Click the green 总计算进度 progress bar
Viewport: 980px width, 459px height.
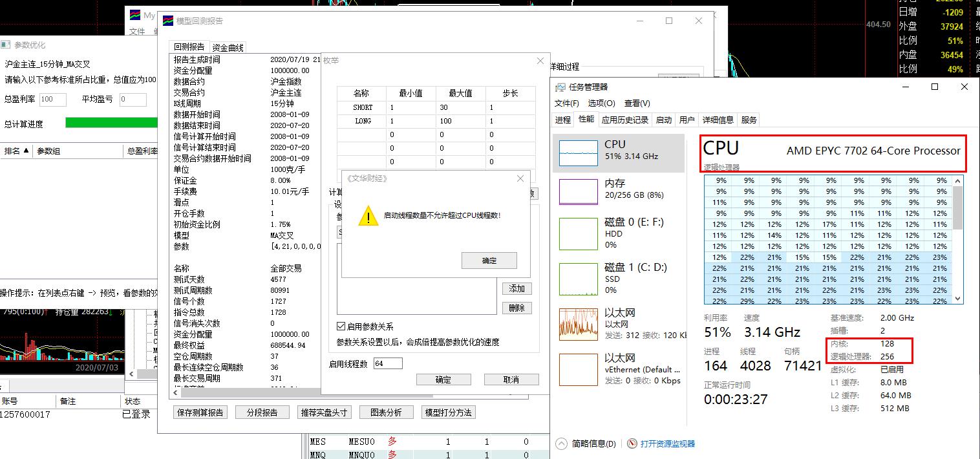pos(111,123)
